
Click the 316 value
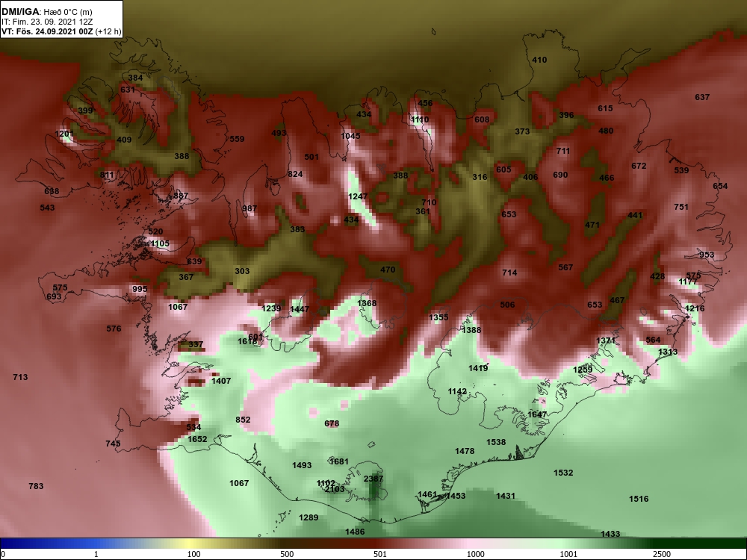(x=480, y=177)
